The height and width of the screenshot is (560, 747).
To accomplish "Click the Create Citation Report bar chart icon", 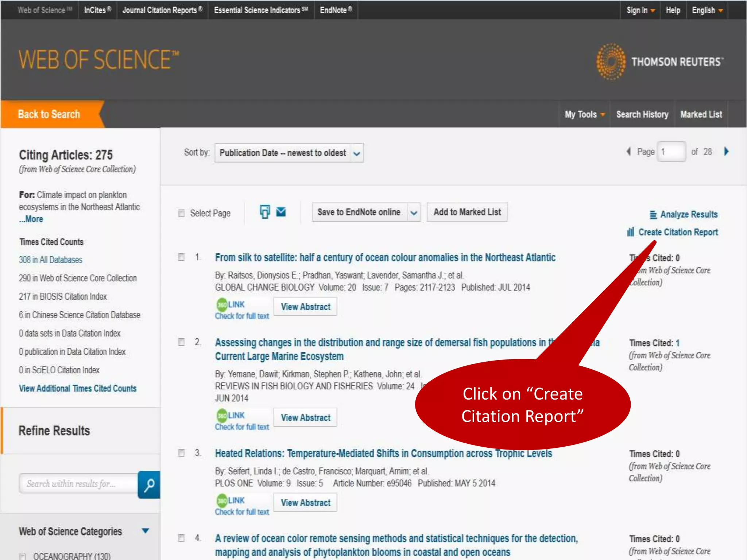I will [x=631, y=232].
